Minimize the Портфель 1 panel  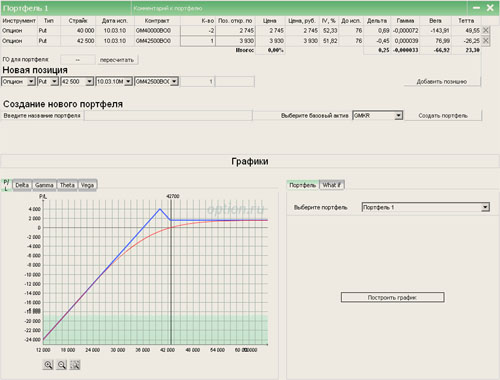[x=477, y=8]
